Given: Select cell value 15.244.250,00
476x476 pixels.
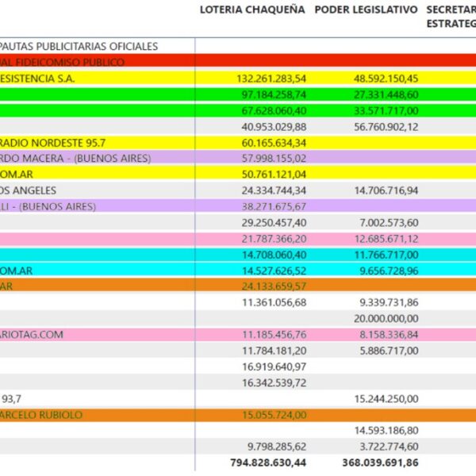Looking at the screenshot, I should pos(386,399).
